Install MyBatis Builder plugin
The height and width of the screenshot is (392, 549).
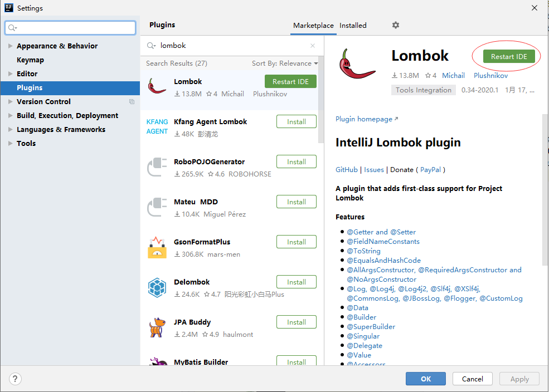tap(296, 361)
